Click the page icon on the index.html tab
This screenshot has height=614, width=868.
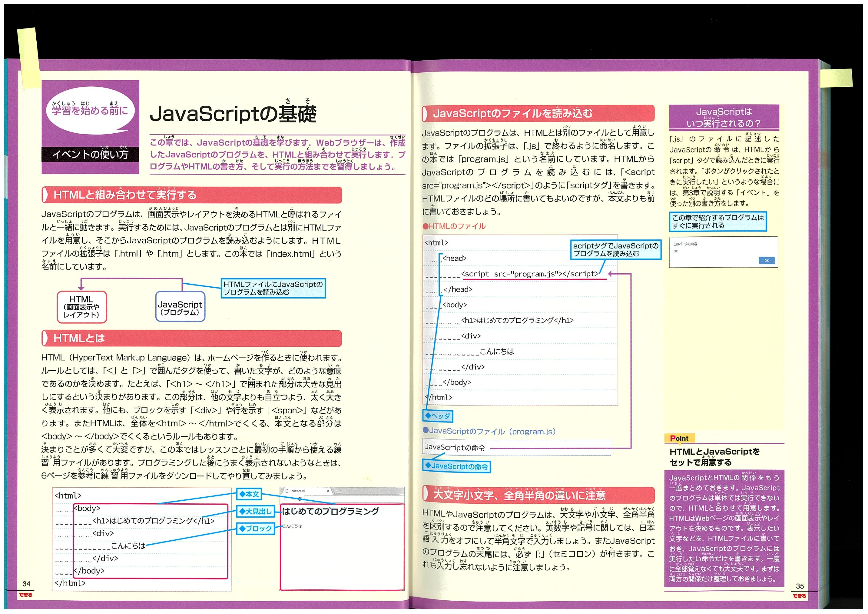coord(287,491)
